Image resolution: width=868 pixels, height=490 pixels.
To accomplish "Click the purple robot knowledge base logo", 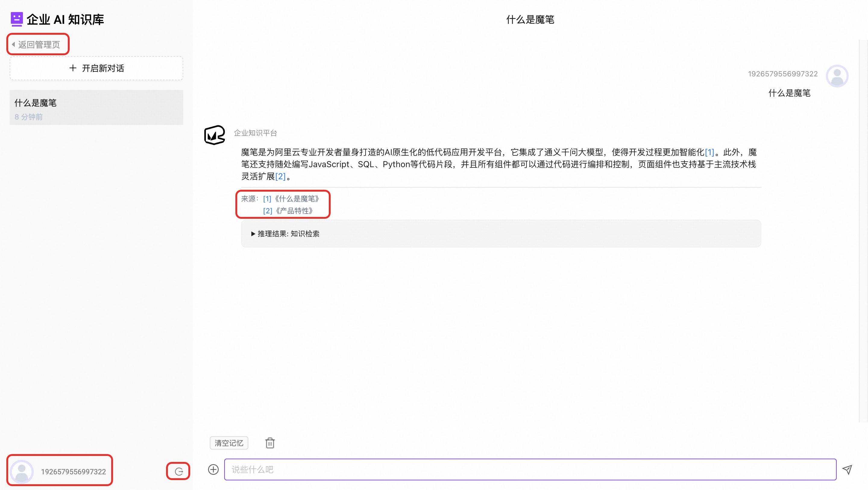I will point(17,19).
